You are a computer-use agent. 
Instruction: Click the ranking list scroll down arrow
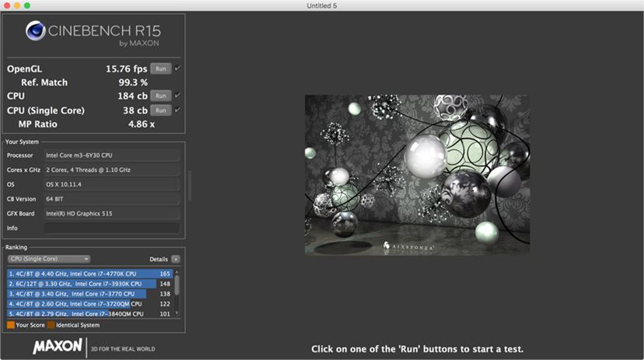pos(177,313)
